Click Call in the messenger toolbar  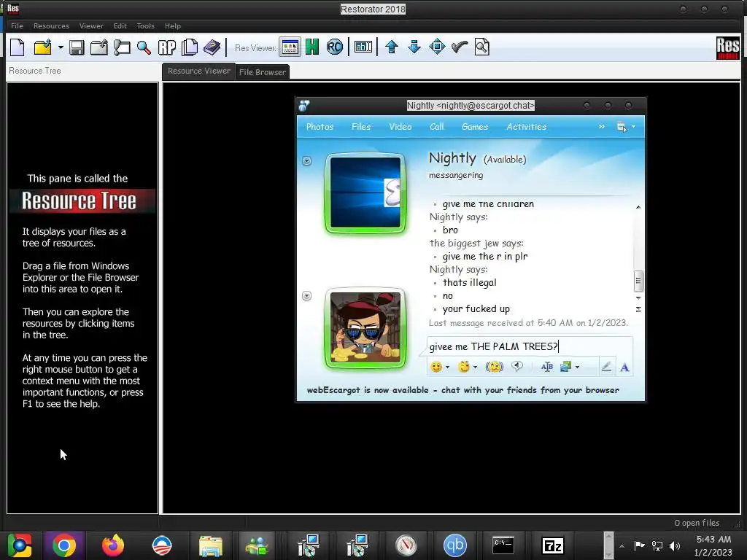pos(436,127)
